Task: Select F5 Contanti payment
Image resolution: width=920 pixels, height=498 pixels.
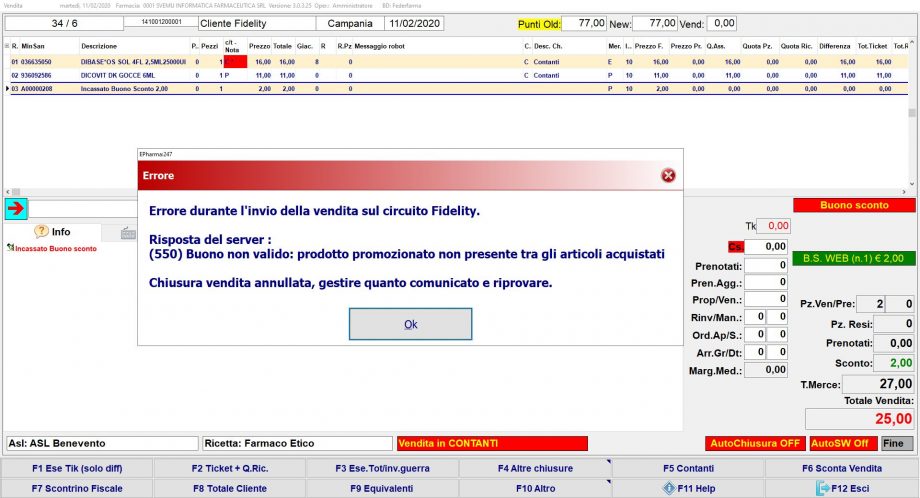Action: click(688, 468)
